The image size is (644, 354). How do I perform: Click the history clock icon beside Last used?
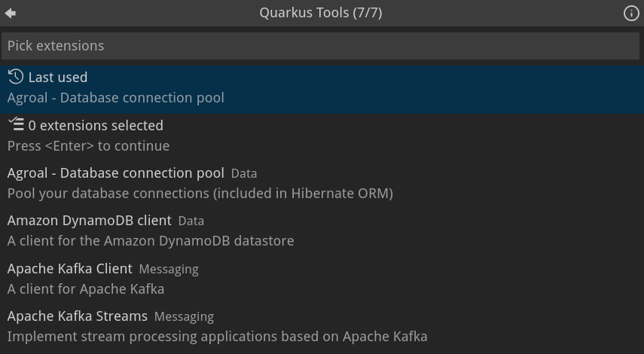click(16, 77)
